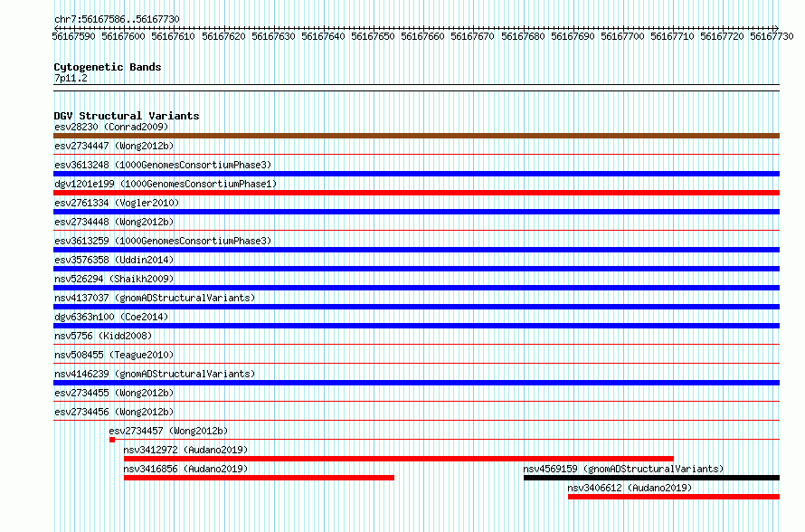
Task: Select the esv28230 (Conrad2009) label
Action: 111,127
